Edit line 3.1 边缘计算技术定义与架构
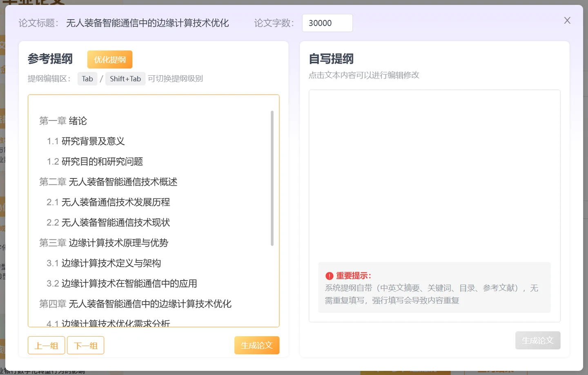This screenshot has width=588, height=375. (x=104, y=263)
